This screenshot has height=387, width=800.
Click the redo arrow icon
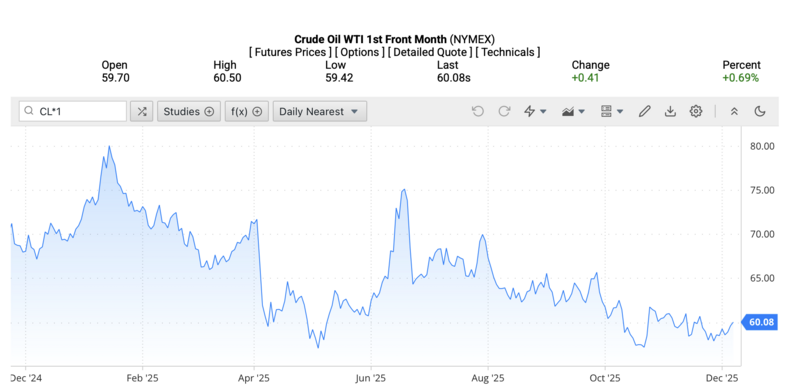(x=504, y=111)
